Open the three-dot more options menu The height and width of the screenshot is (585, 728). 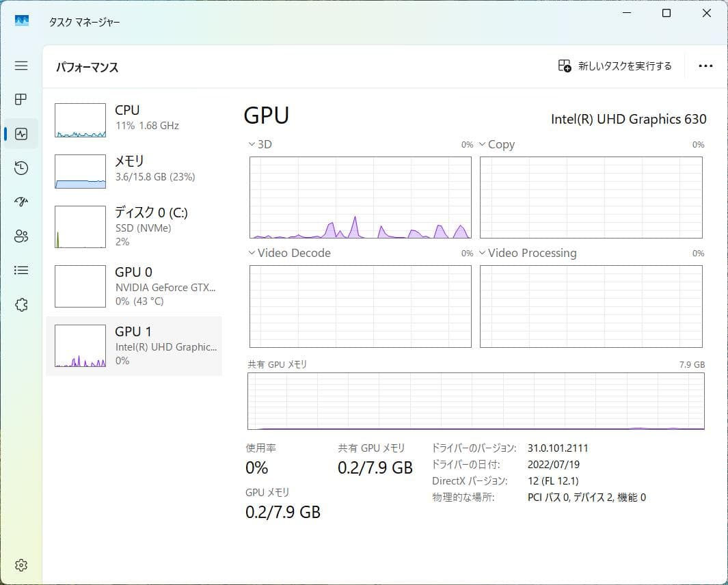click(705, 66)
